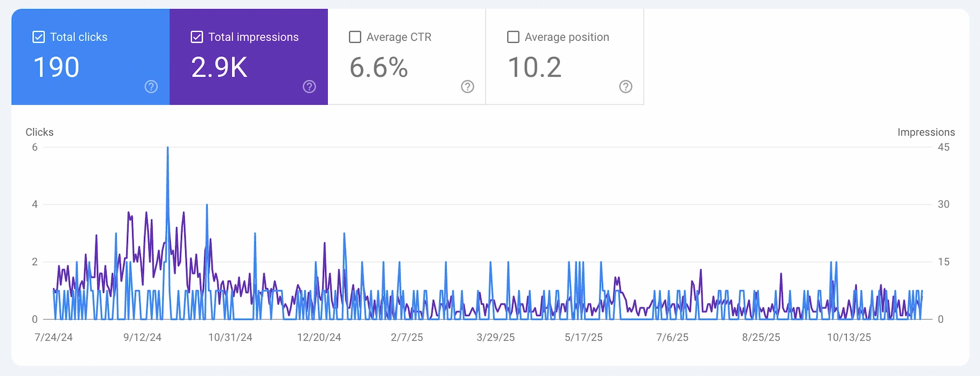Uncheck the Total clicks checkbox
Viewport: 980px width, 376px height.
39,37
